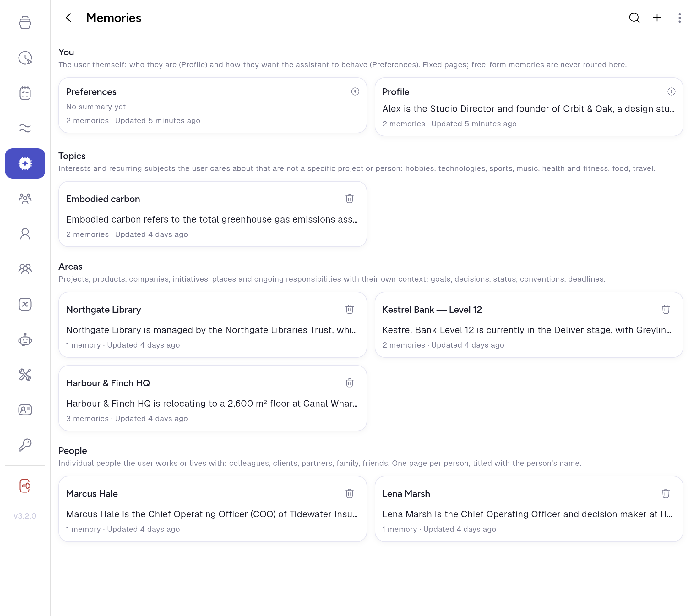
Task: Open the three-person group icon in sidebar
Action: coord(25,199)
